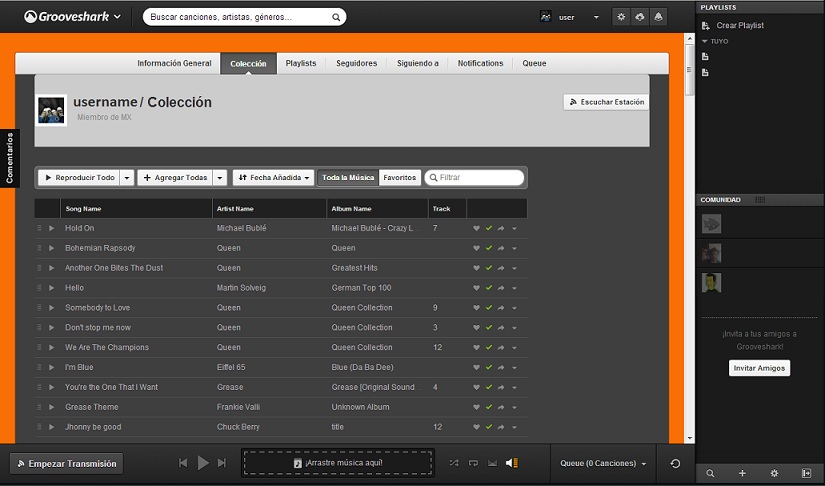
Task: Toggle repeat in the player bar
Action: click(474, 463)
